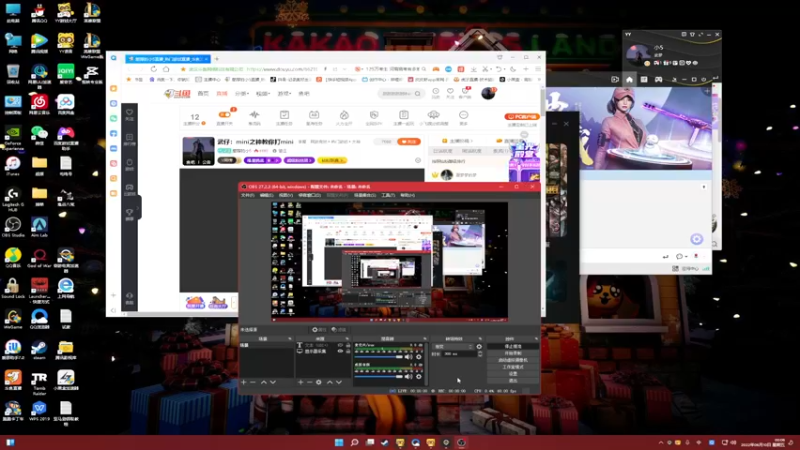Image resolution: width=800 pixels, height=450 pixels.
Task: Collapse the Douyu dark sidebar arrow handle
Action: (x=138, y=207)
